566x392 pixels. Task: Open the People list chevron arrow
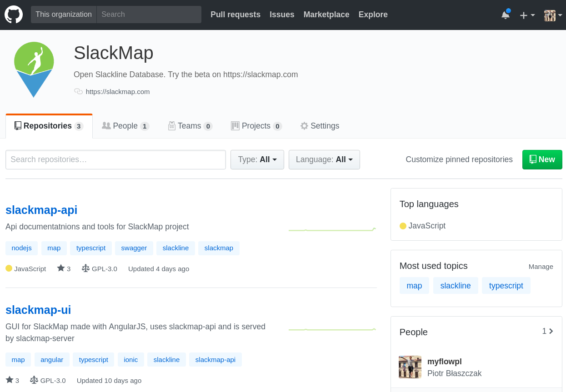tap(551, 331)
